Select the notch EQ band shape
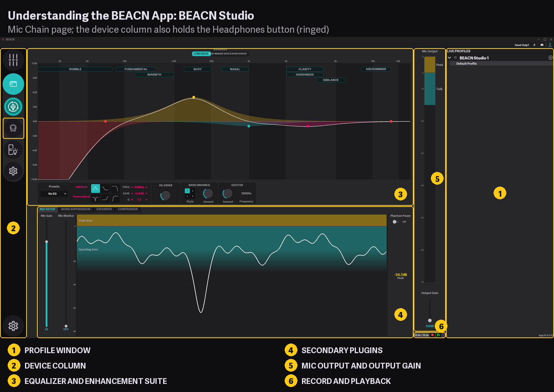 click(95, 199)
